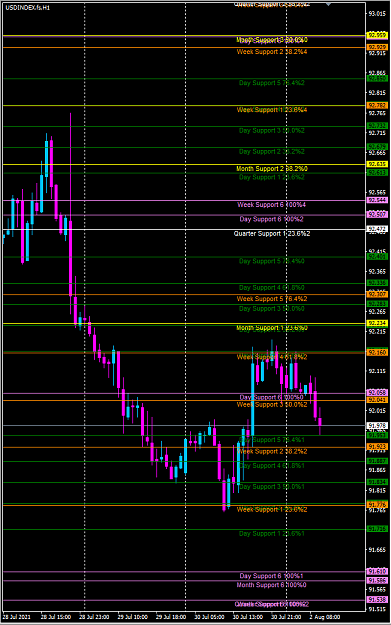This screenshot has height=625, width=391.
Task: Select the Day Support 3 50.0%2 label
Action: pyautogui.click(x=272, y=130)
